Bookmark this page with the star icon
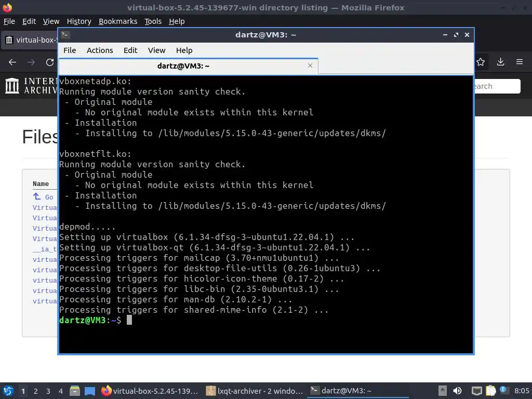This screenshot has height=399, width=532. point(481,62)
